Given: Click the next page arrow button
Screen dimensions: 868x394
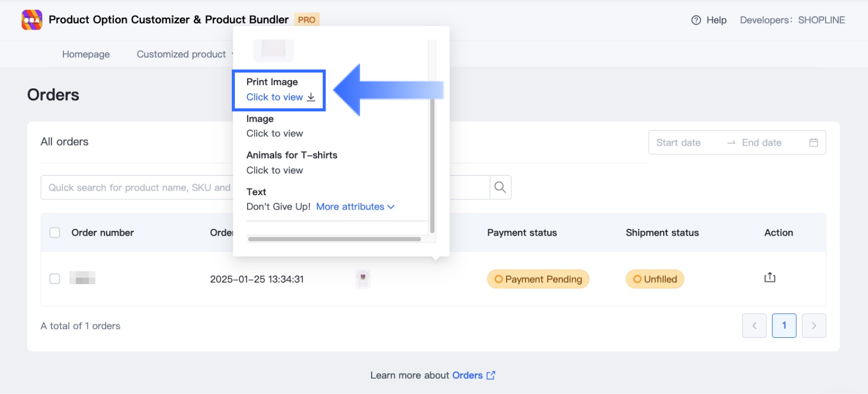Looking at the screenshot, I should (x=813, y=326).
